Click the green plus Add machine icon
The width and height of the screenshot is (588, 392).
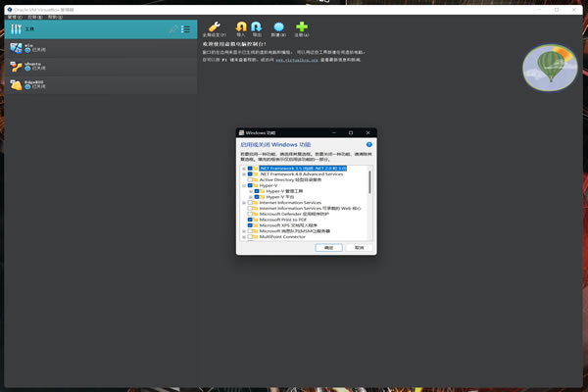[x=302, y=28]
